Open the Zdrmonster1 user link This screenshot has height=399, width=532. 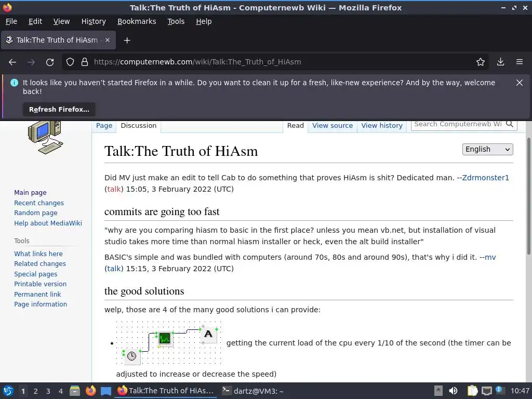[486, 178]
